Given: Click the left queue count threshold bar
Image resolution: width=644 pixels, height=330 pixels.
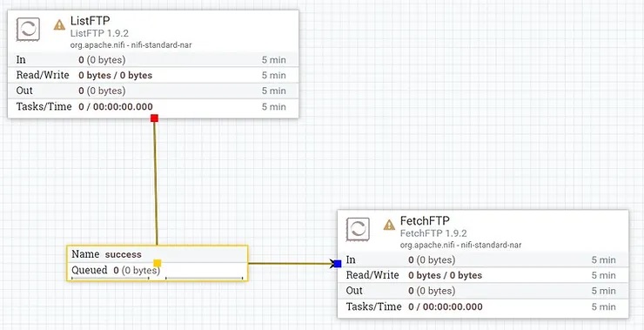Looking at the screenshot, I should 110,279.
